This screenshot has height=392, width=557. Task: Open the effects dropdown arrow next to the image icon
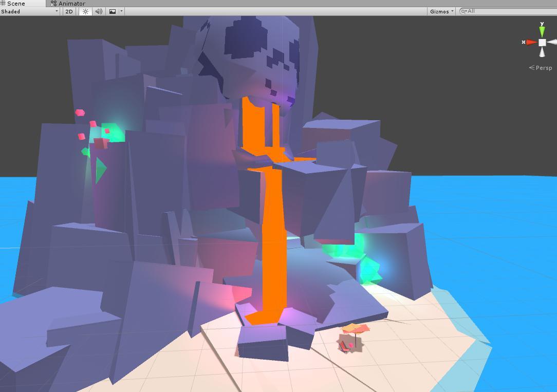coord(122,11)
